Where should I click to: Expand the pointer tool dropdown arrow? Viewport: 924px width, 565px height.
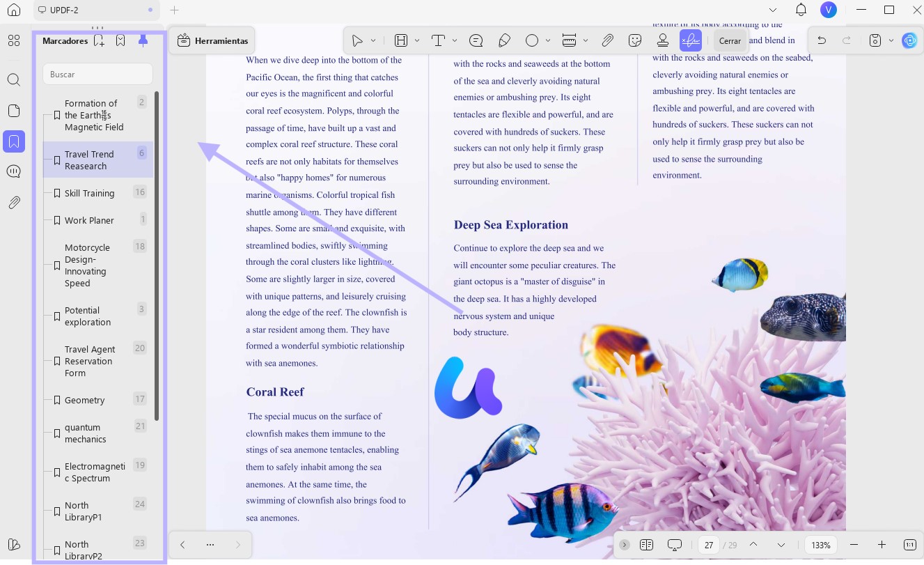point(373,41)
